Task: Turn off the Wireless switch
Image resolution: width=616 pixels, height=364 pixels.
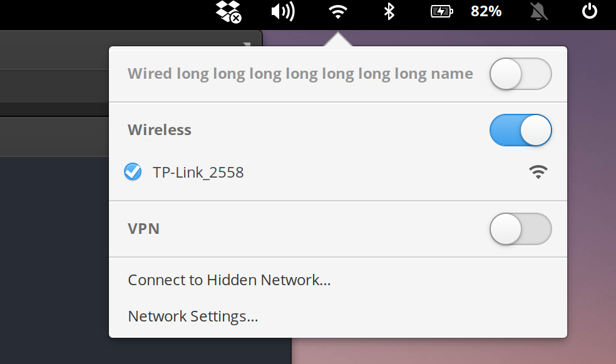Action: pyautogui.click(x=520, y=129)
